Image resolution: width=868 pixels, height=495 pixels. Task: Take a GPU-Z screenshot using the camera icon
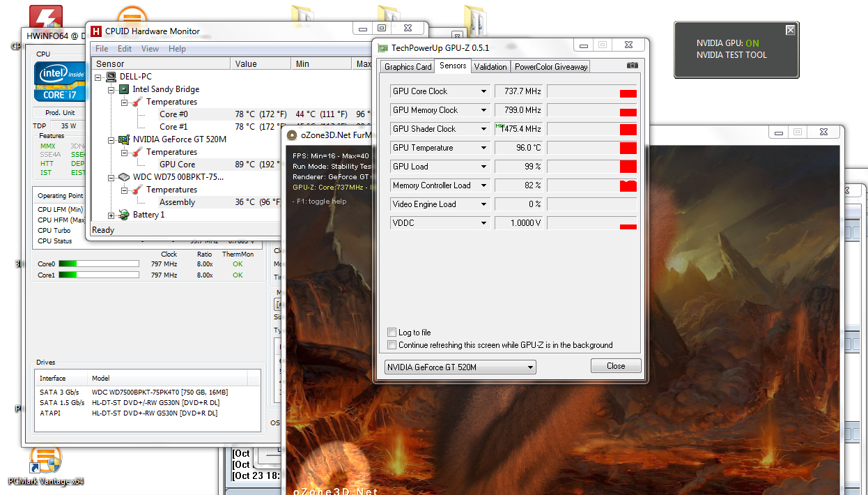pos(633,66)
